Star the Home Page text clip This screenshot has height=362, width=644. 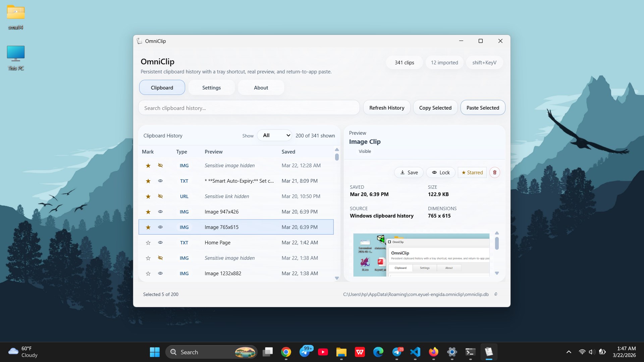click(x=148, y=243)
